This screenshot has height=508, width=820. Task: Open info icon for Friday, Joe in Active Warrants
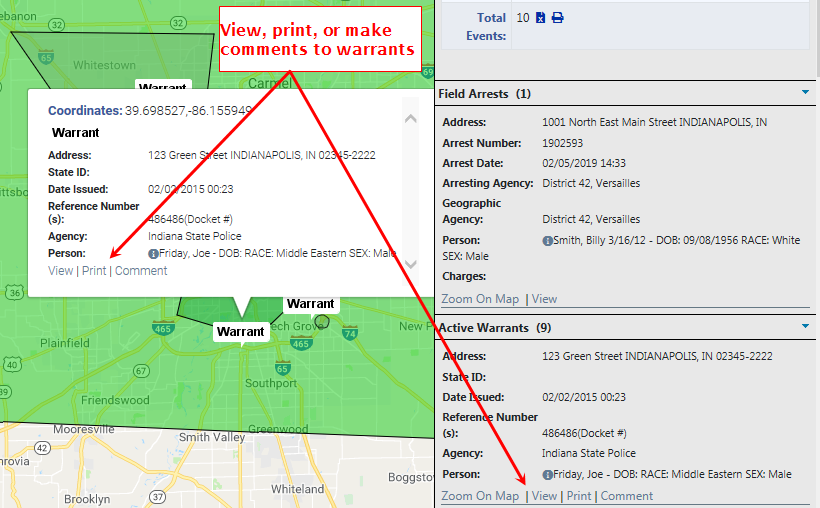click(x=548, y=475)
